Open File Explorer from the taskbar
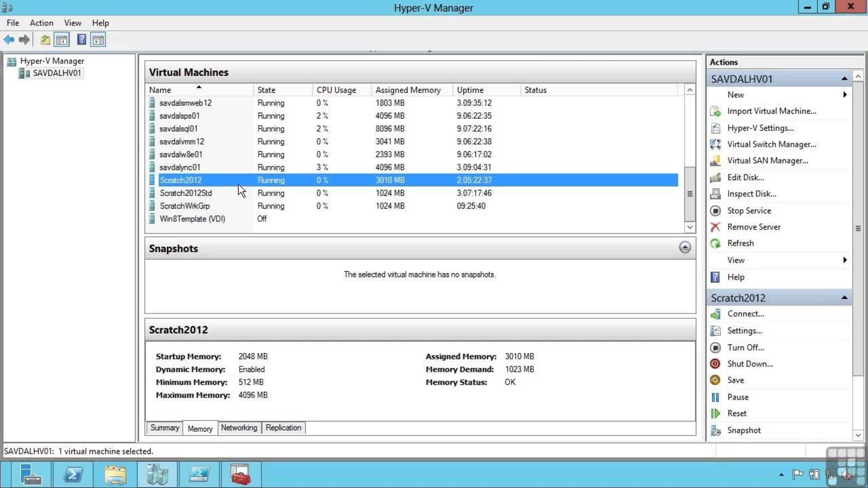868x488 pixels. coord(115,474)
